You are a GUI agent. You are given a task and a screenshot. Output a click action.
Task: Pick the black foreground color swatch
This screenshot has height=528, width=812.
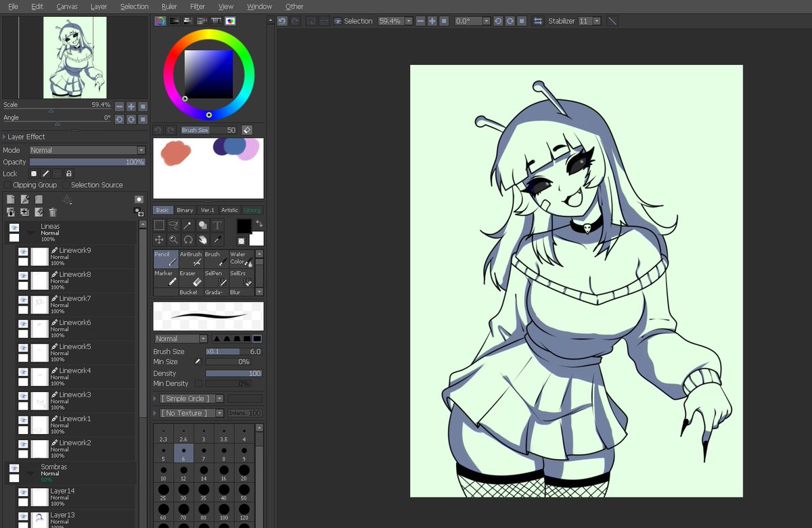point(244,226)
